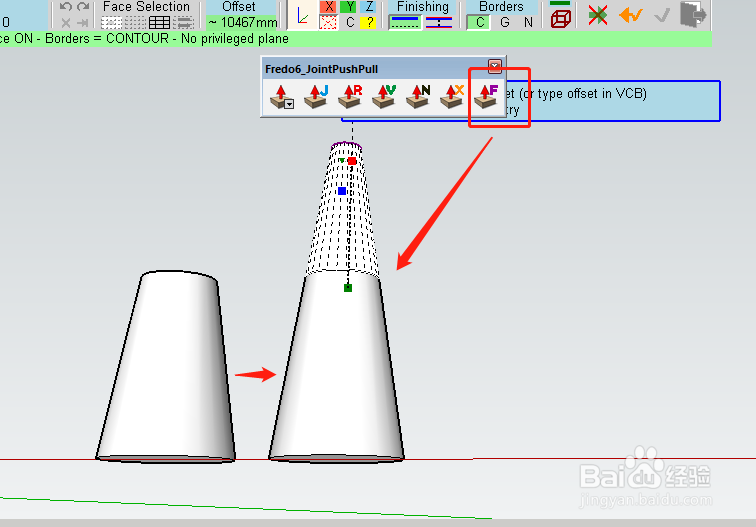The image size is (756, 527).
Task: Select the Extrude Push Pull (X) tool
Action: 452,96
